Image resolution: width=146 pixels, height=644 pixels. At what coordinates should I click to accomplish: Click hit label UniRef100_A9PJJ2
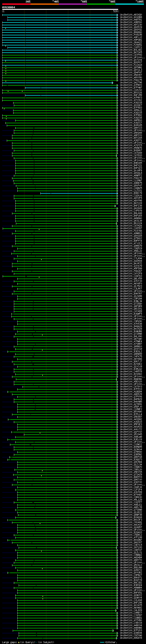click(x=131, y=37)
